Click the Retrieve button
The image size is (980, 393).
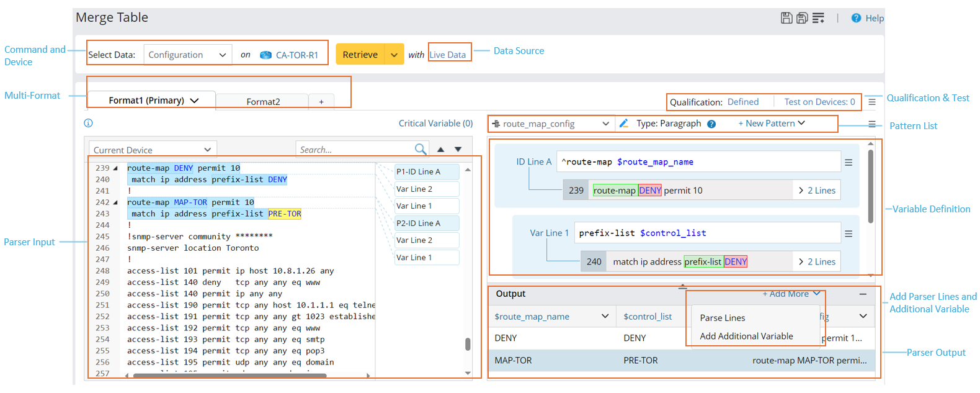pyautogui.click(x=360, y=55)
